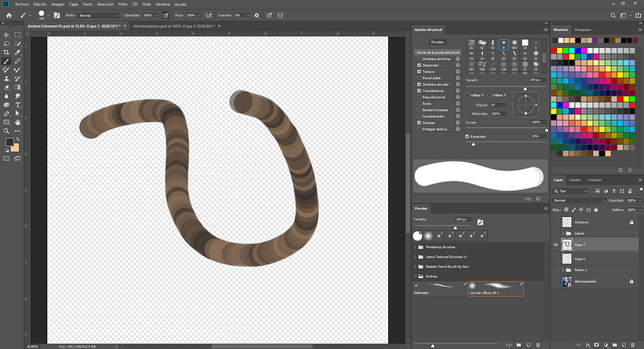Screen dimensions: 644x349
Task: Open symmetry paint butterfly options
Action: pos(280,15)
